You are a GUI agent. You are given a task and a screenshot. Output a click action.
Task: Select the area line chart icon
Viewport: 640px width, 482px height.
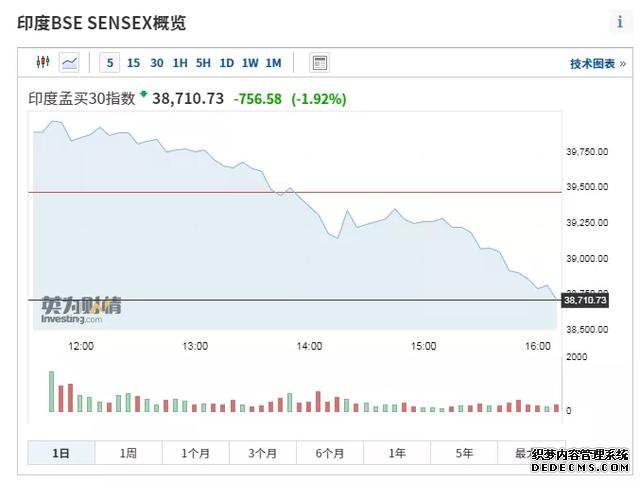click(x=69, y=63)
